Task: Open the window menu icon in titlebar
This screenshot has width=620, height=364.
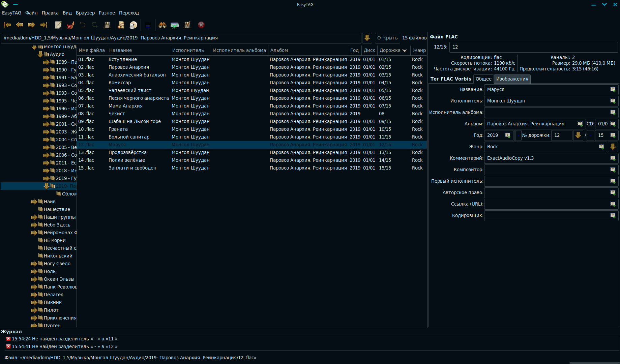Action: pyautogui.click(x=5, y=4)
